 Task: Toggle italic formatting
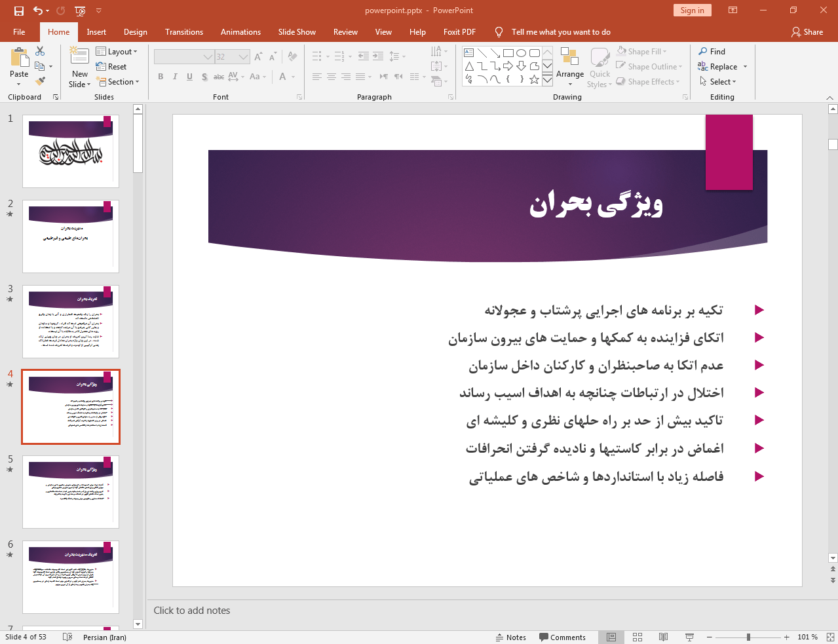point(174,77)
